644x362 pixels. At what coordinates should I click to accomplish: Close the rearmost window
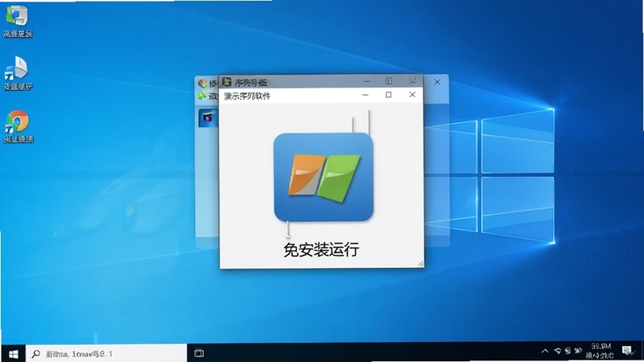point(437,82)
